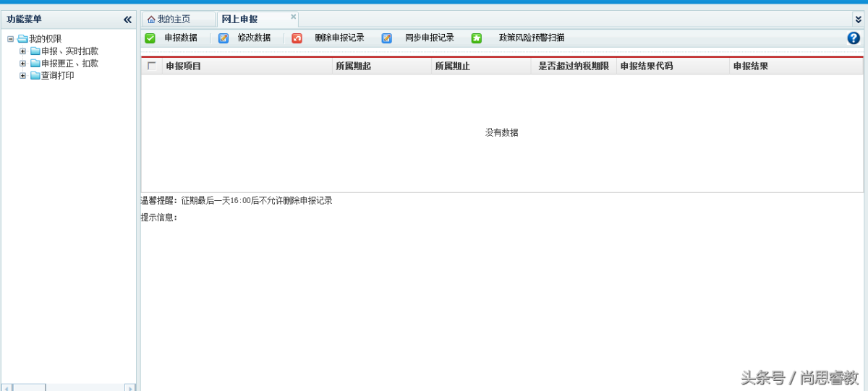Screen dimensions: 868x391
Task: Collapse the 我的权限 root tree node
Action: 10,39
